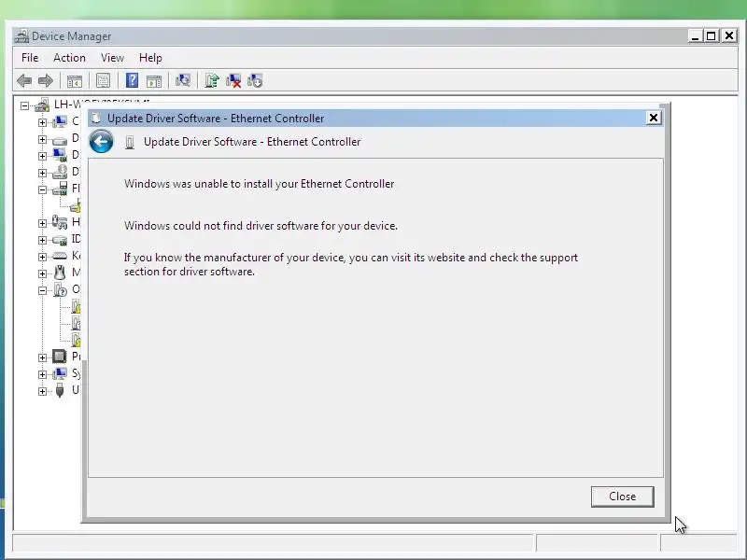Click the blue round back arrow in dialog
The width and height of the screenshot is (747, 560).
point(101,142)
